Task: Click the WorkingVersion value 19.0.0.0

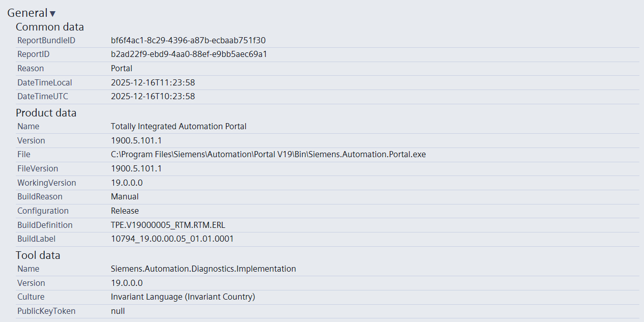Action: (127, 183)
